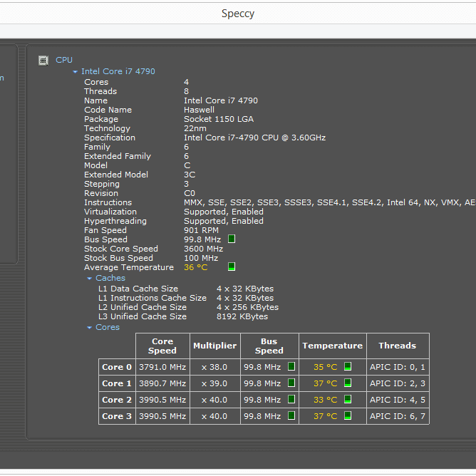The width and height of the screenshot is (476, 476).
Task: Click the x 38.0 multiplier cell
Action: pyautogui.click(x=215, y=367)
